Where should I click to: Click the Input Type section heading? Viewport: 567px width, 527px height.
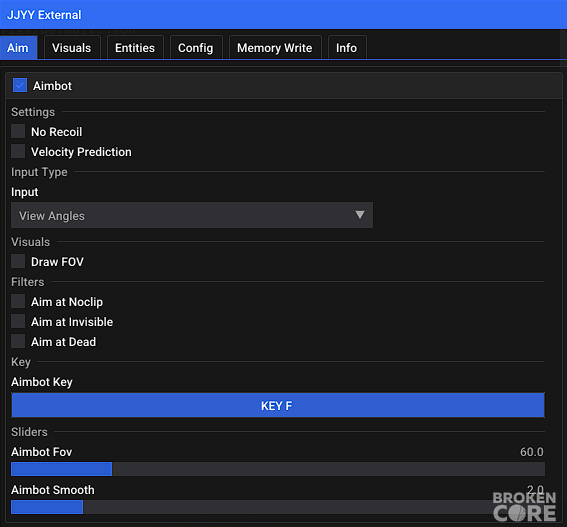coord(39,172)
